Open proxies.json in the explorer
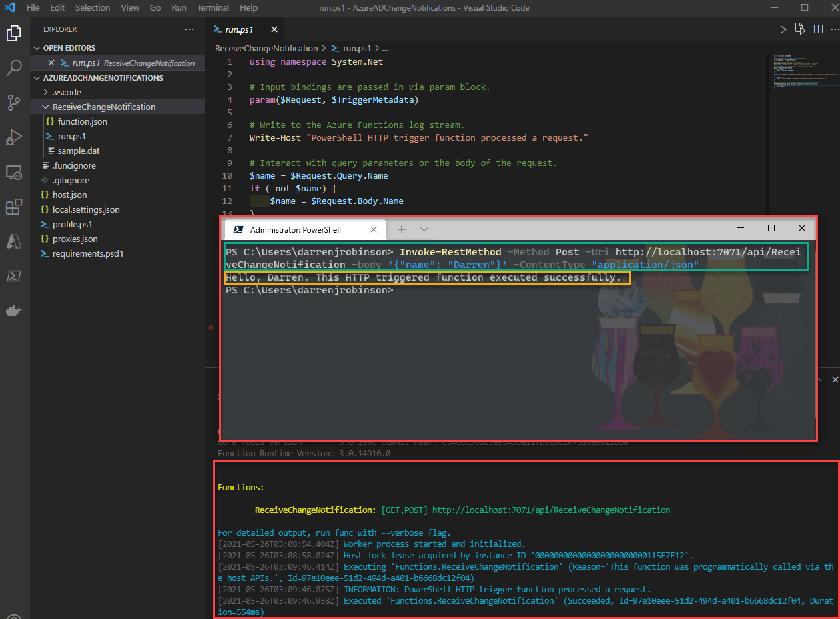The image size is (840, 619). 117,239
